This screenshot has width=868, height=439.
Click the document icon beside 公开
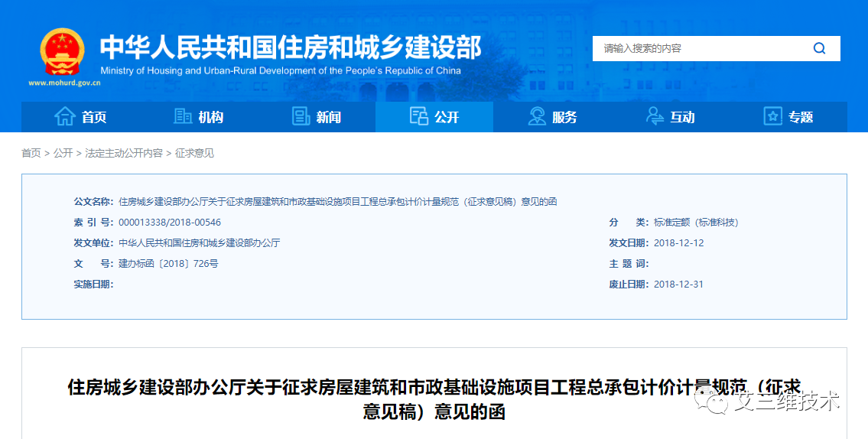[x=419, y=116]
